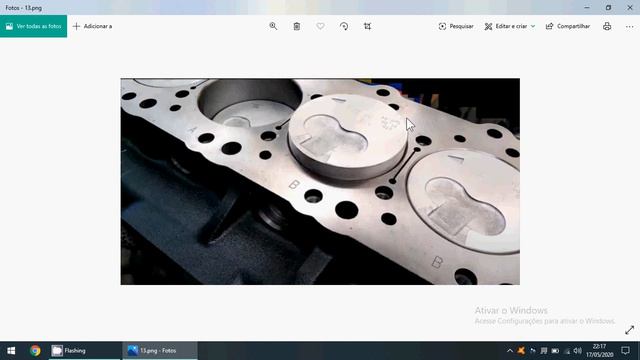Print the photo using printer icon
Image resolution: width=640 pixels, height=360 pixels.
point(607,26)
